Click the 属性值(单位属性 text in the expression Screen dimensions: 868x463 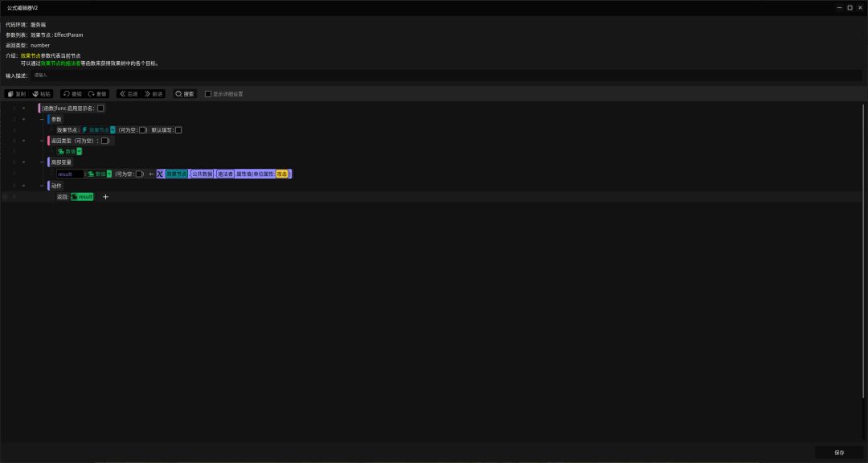coord(256,174)
